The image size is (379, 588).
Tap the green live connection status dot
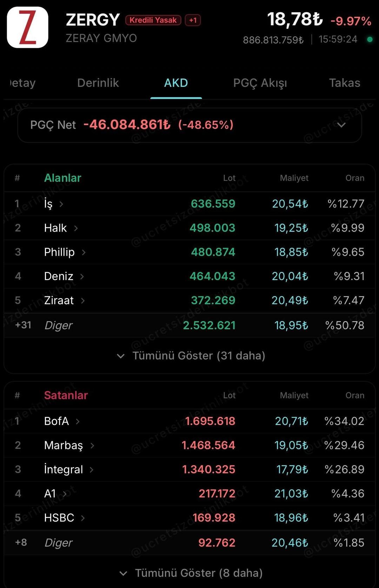(370, 40)
